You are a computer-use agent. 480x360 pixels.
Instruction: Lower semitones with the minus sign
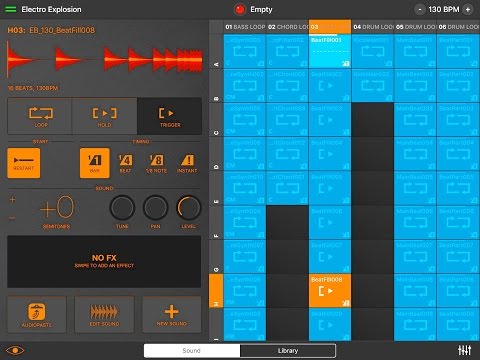(x=12, y=218)
